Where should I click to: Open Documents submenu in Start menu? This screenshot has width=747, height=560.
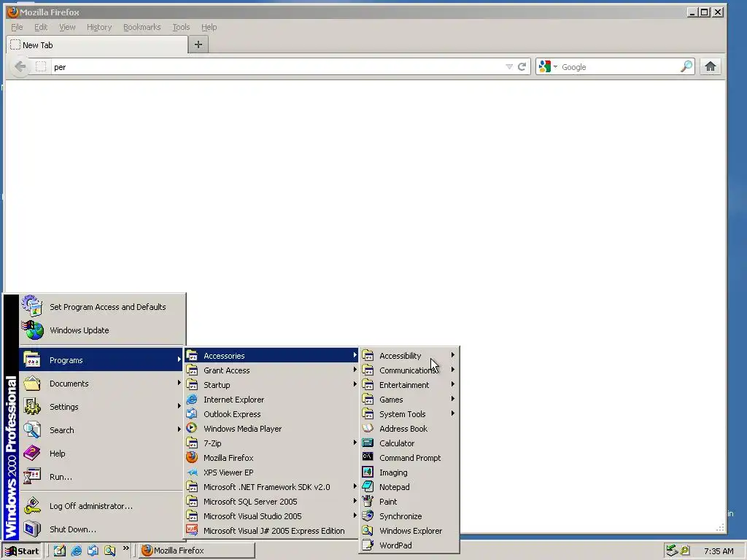pos(101,384)
